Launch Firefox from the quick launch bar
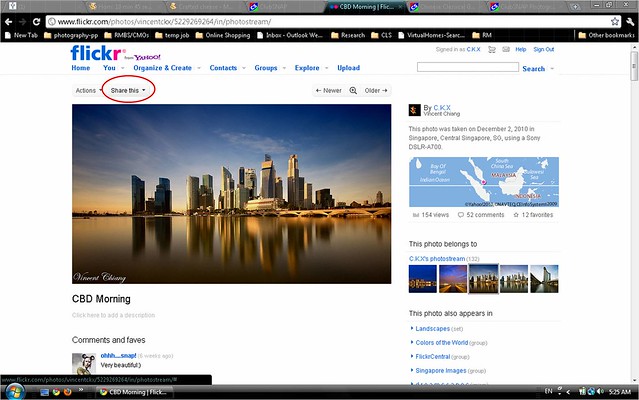The height and width of the screenshot is (400, 639). click(68, 392)
